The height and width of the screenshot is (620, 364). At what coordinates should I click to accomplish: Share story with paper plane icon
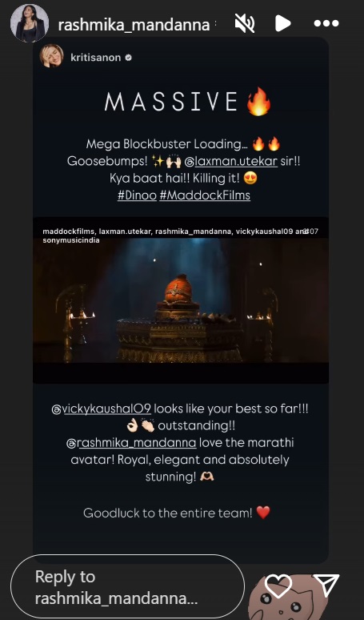pos(326,586)
